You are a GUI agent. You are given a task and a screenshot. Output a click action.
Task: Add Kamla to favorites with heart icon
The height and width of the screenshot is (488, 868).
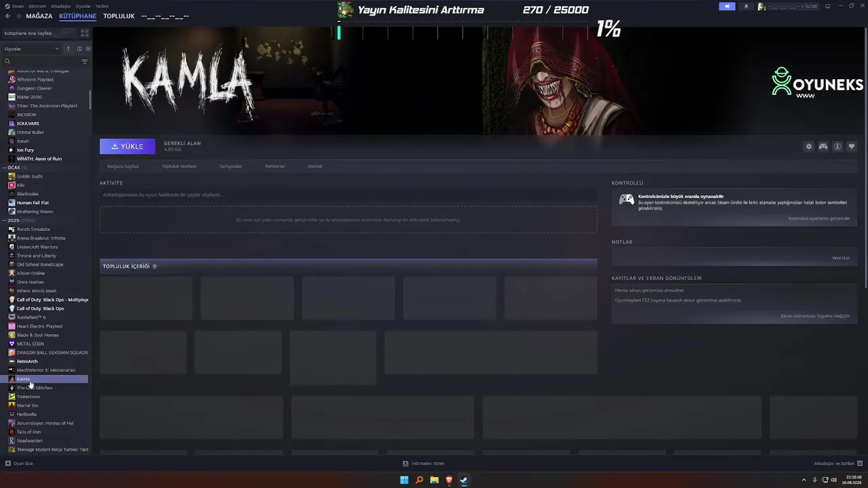[x=852, y=146]
